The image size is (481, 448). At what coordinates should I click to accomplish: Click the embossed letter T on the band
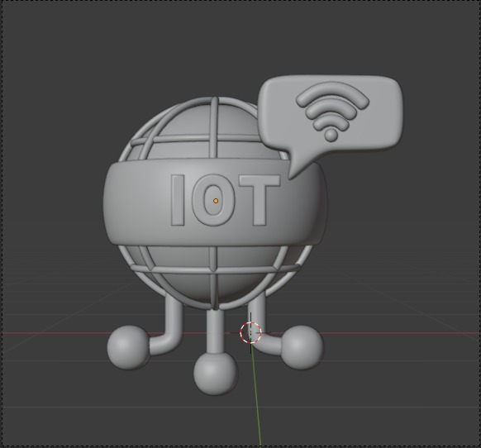pyautogui.click(x=260, y=199)
